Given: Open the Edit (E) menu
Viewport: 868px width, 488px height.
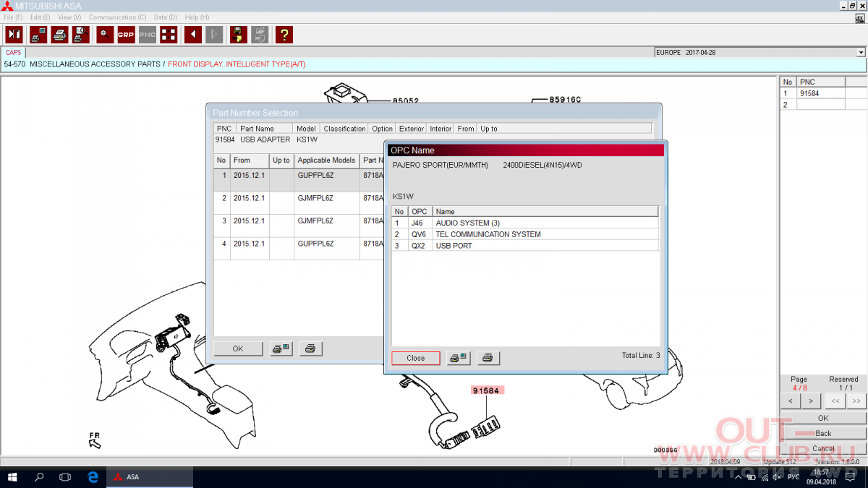Looking at the screenshot, I should [40, 17].
